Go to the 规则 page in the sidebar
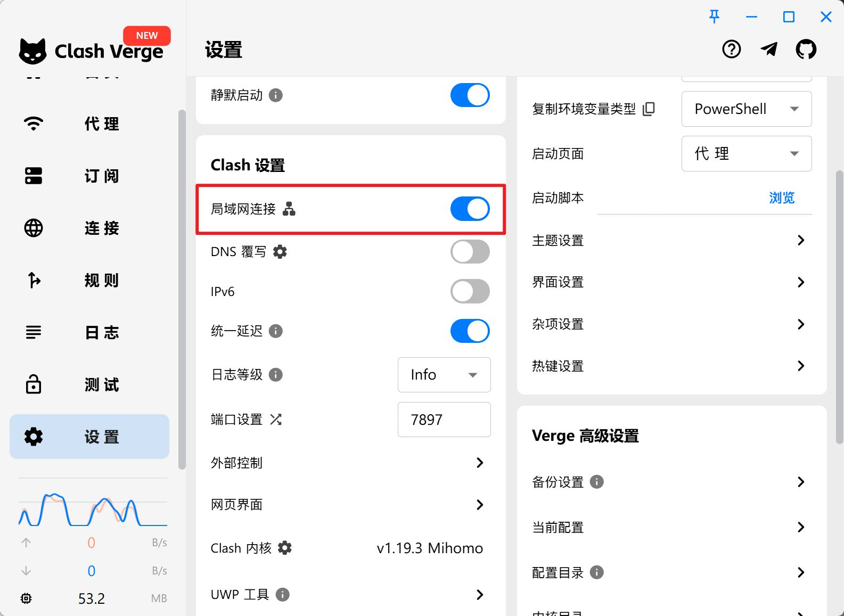The width and height of the screenshot is (844, 616). 89,280
